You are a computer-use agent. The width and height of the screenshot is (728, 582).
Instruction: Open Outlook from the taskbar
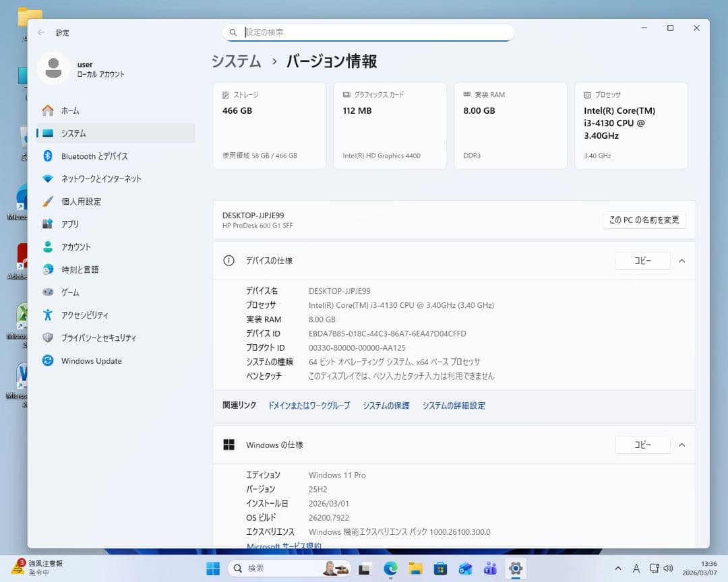point(465,568)
